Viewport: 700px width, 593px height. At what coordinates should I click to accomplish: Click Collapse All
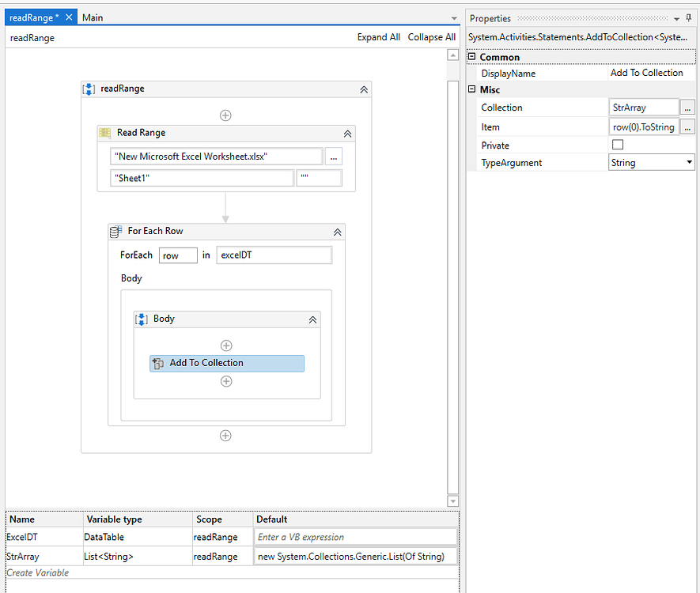point(431,37)
